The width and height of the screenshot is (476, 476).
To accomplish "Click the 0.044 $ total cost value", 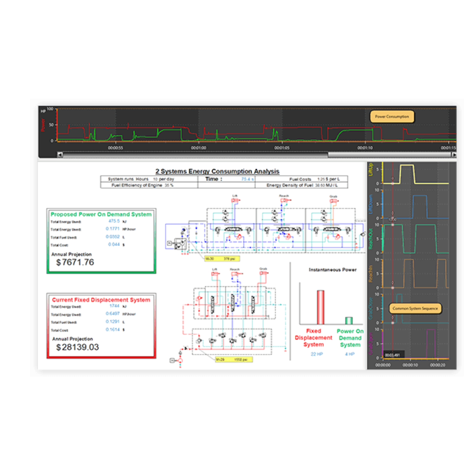I will tap(114, 244).
